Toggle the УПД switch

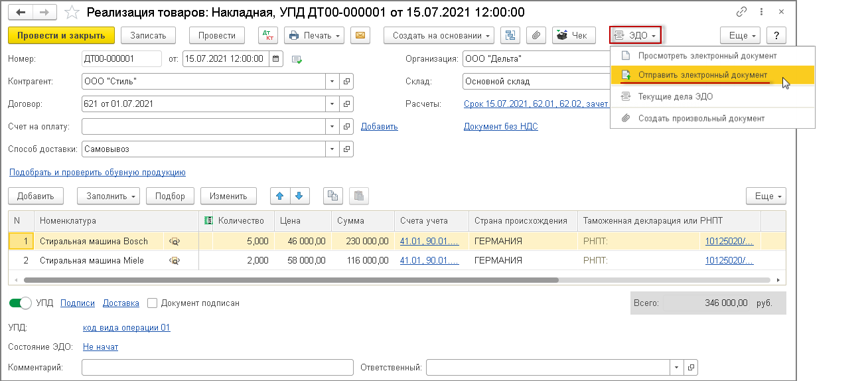[x=21, y=303]
